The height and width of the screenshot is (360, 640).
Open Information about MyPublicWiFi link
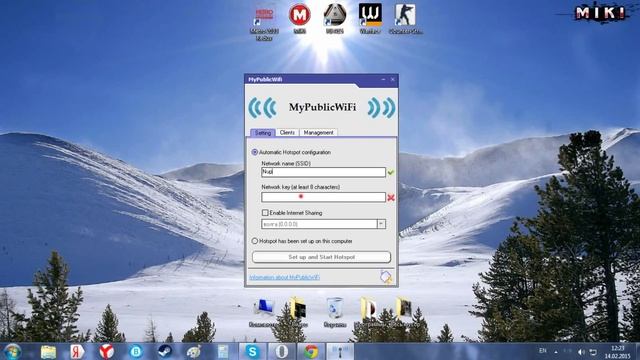(284, 277)
